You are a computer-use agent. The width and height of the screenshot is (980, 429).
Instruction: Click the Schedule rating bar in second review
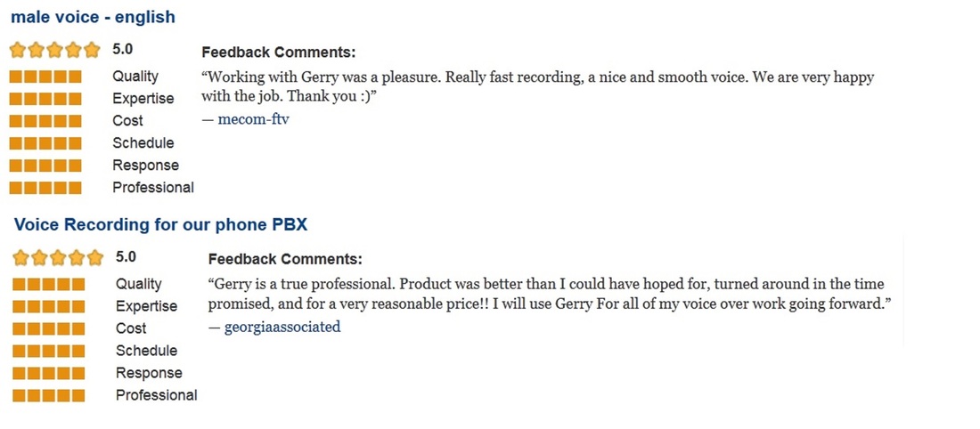coord(49,351)
